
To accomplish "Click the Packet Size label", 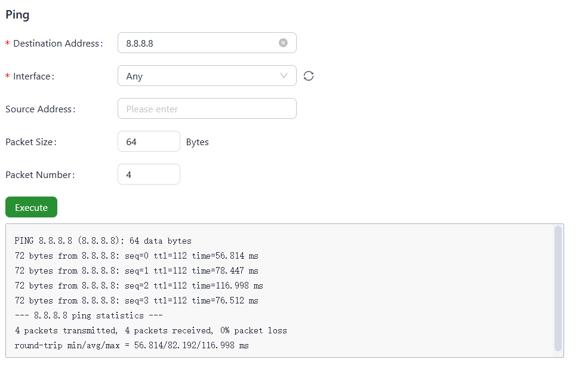I will click(30, 142).
